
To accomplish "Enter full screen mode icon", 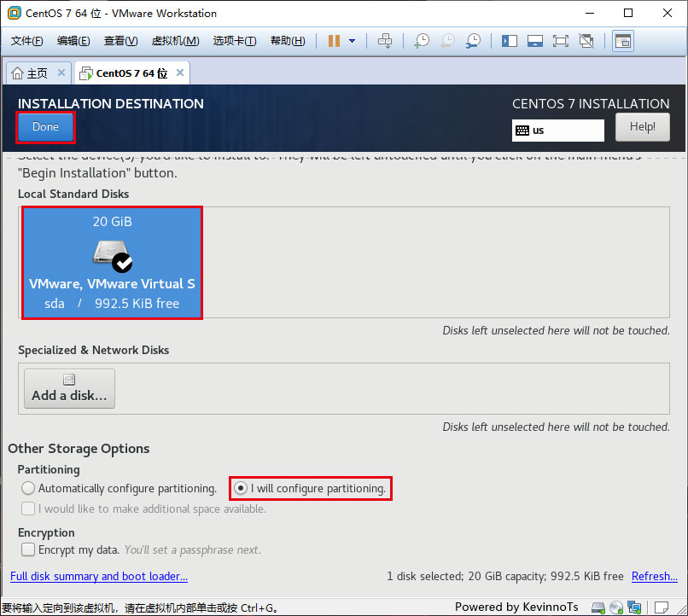I will point(561,41).
